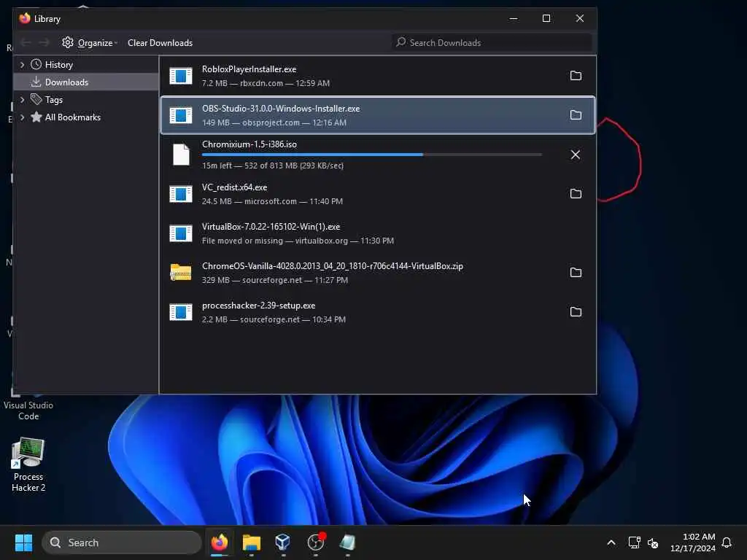The height and width of the screenshot is (560, 747).
Task: Open network status tray icon
Action: click(x=634, y=542)
